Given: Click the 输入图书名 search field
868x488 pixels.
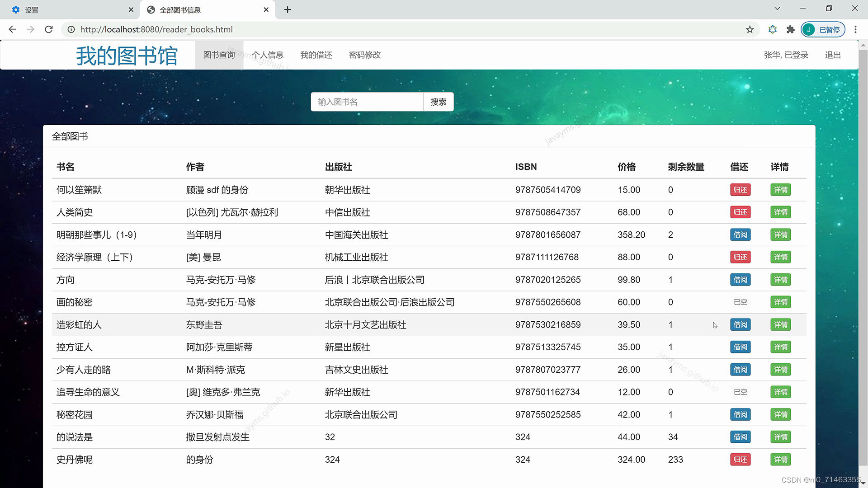Looking at the screenshot, I should 367,102.
